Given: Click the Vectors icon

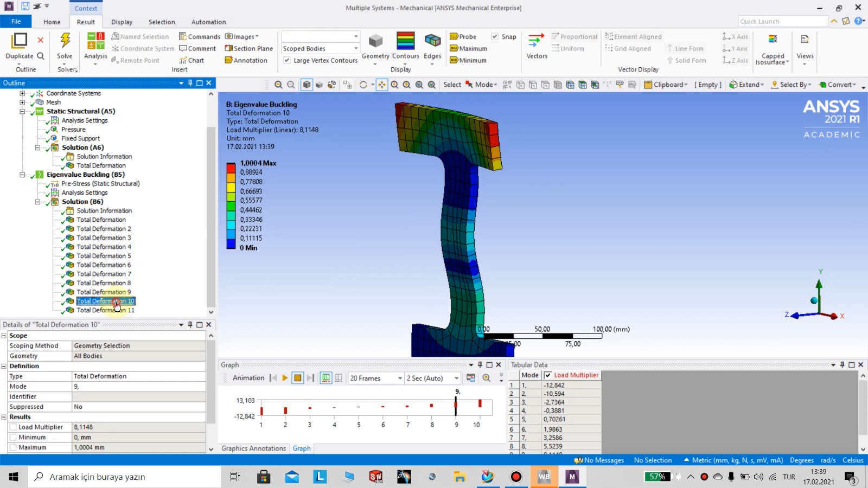Looking at the screenshot, I should pos(537,41).
